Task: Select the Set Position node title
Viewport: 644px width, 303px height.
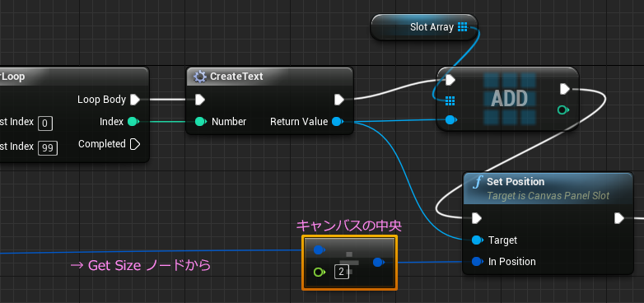Action: click(x=516, y=181)
